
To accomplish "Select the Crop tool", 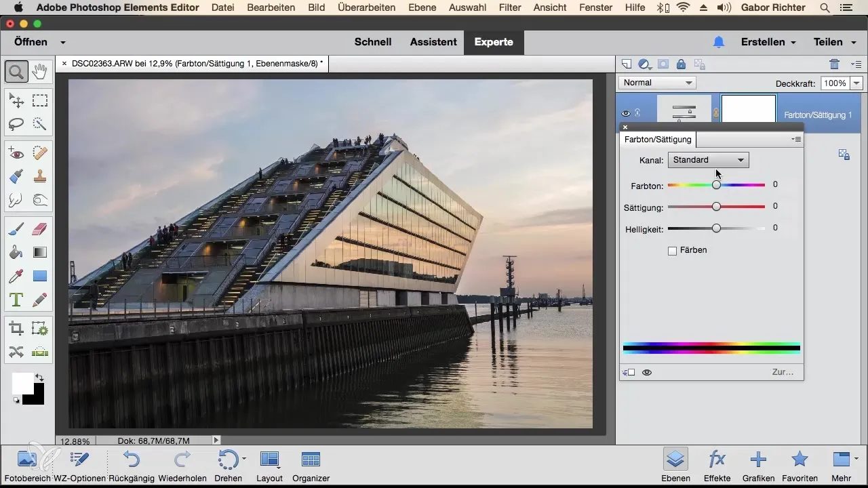I will (x=16, y=329).
